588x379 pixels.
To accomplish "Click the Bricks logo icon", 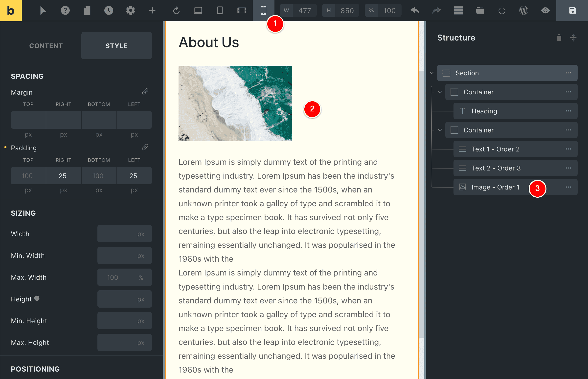I will click(11, 10).
